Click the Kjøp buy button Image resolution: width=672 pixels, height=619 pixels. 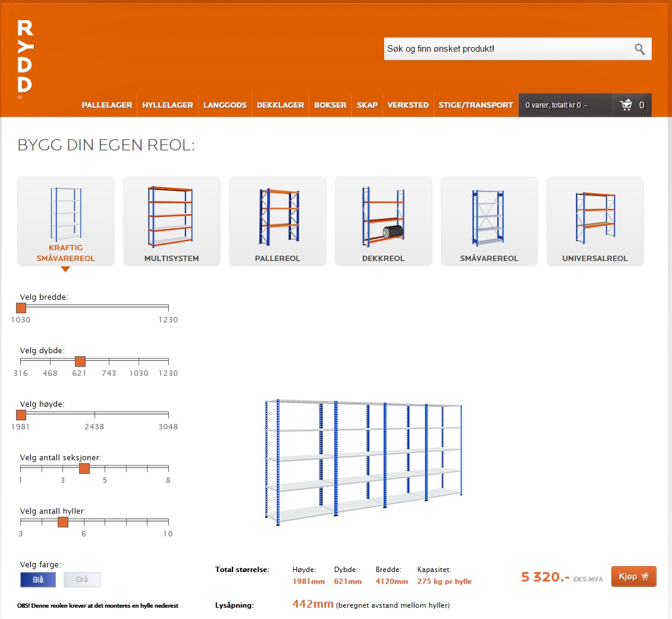click(633, 577)
